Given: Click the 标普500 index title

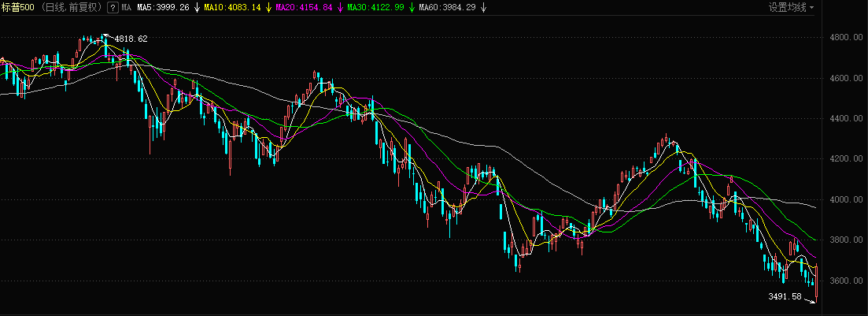Looking at the screenshot, I should click(x=18, y=8).
